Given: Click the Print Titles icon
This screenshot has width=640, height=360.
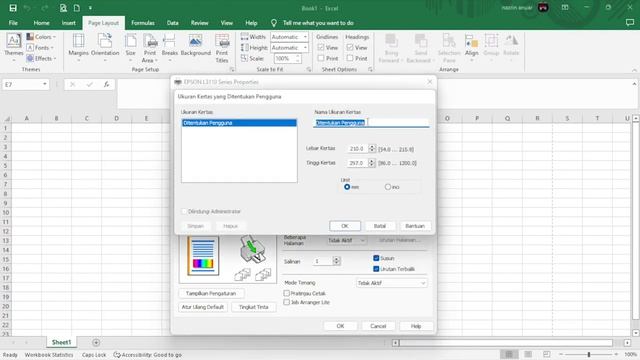Looking at the screenshot, I should (x=222, y=41).
